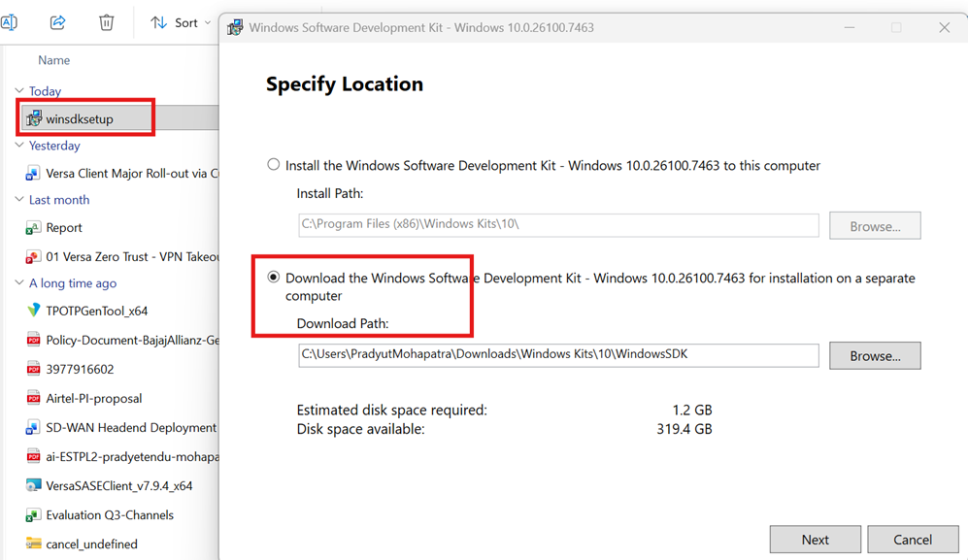Image resolution: width=968 pixels, height=560 pixels.
Task: Select TPOTPGenTool_x64 file icon
Action: point(33,311)
